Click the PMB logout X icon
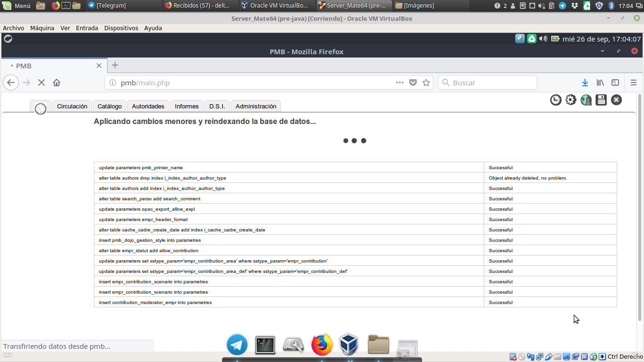Screen dimensions: 644x362 pyautogui.click(x=616, y=100)
